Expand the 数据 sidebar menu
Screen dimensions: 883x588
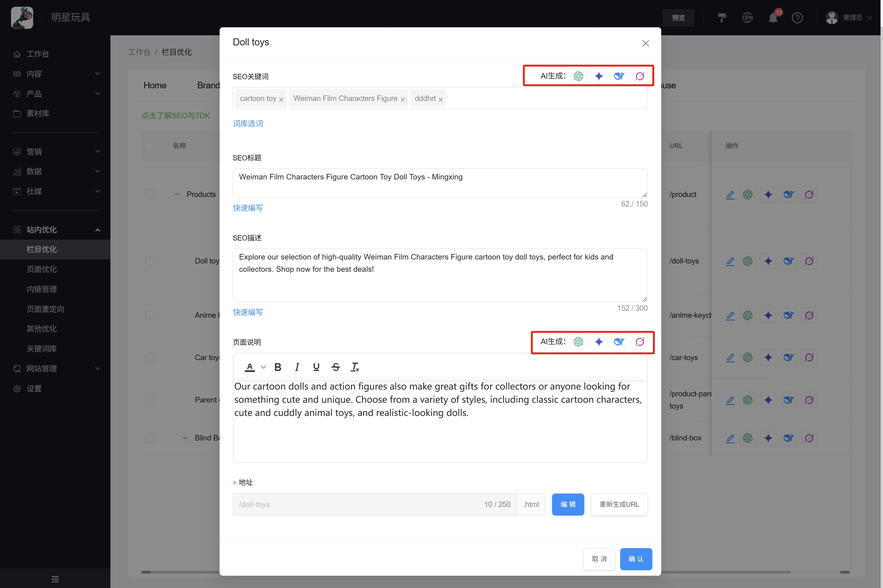tap(55, 172)
